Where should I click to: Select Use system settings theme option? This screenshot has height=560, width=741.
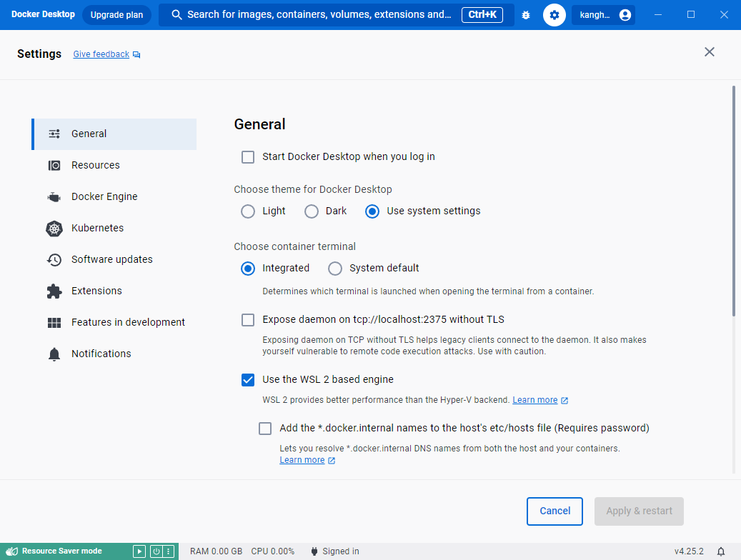pos(372,211)
